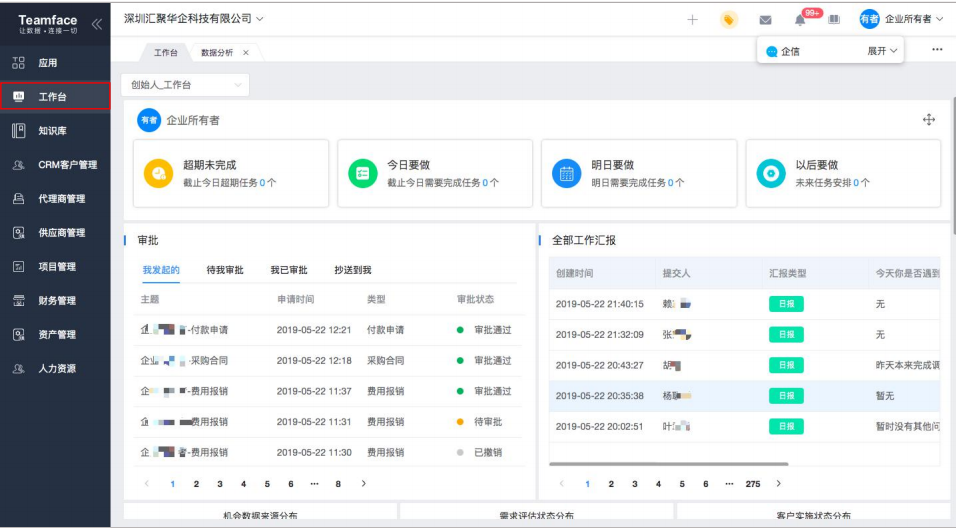Image resolution: width=956 pixels, height=528 pixels.
Task: Open the 创始人_工作台 dropdown
Action: click(185, 85)
